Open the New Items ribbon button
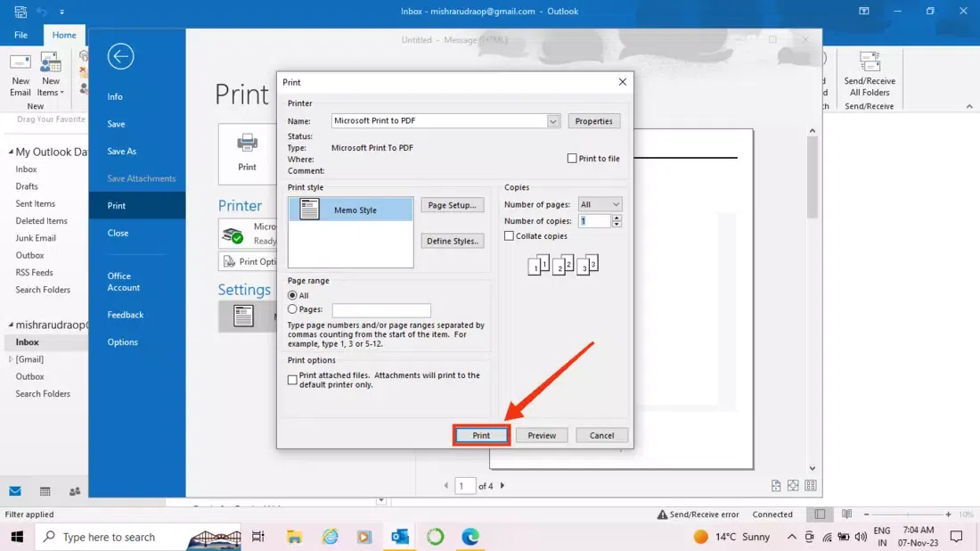The width and height of the screenshot is (980, 551). tap(51, 76)
